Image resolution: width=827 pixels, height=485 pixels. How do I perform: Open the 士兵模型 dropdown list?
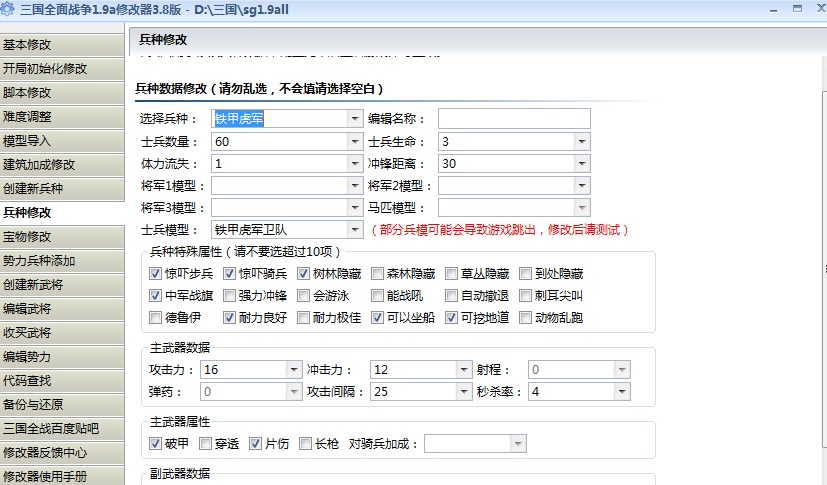[x=355, y=230]
